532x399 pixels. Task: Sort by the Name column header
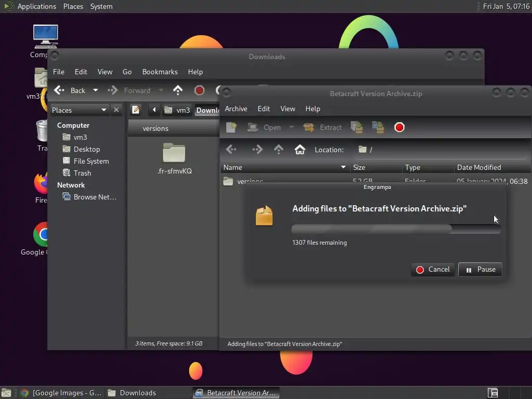coord(285,167)
